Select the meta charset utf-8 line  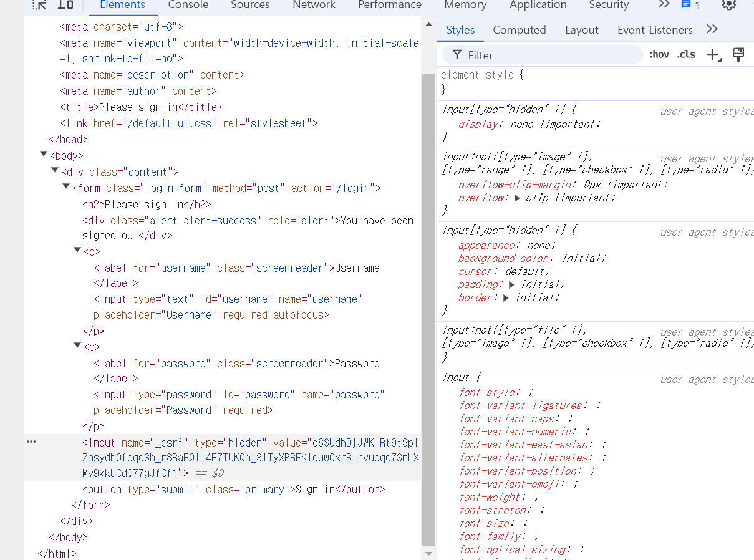point(122,27)
